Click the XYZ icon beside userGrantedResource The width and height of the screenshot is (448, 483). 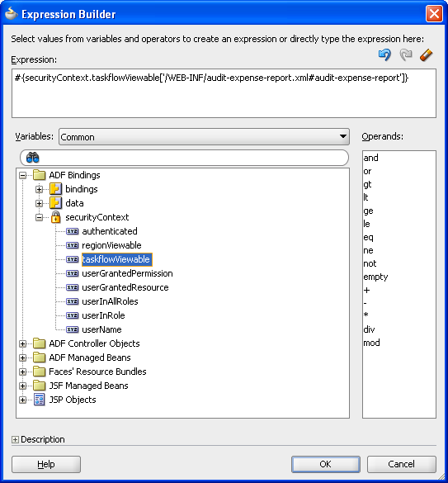point(73,287)
